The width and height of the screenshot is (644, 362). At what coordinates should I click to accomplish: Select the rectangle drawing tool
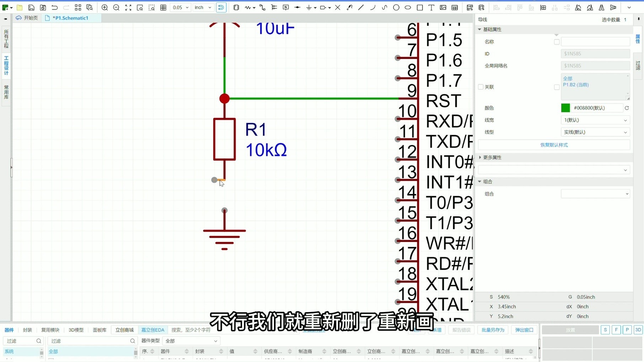[x=420, y=7]
